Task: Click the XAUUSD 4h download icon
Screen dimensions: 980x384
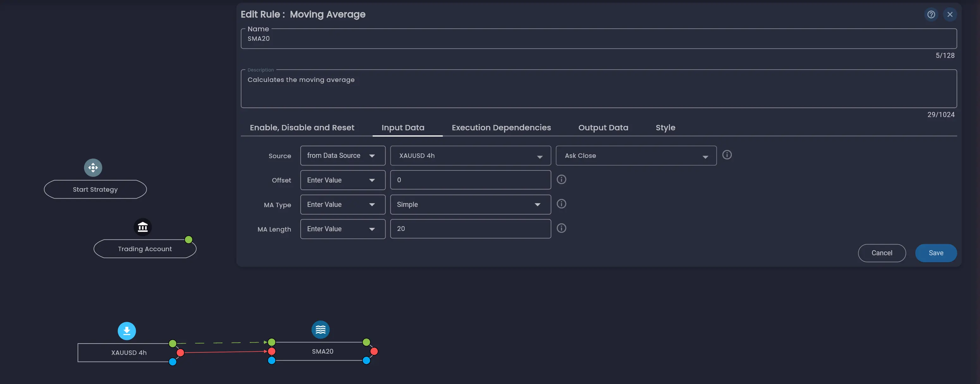Action: tap(127, 331)
